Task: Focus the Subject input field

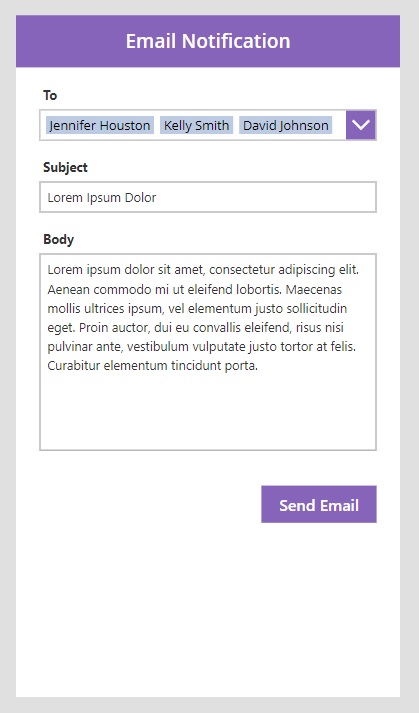Action: tap(208, 197)
